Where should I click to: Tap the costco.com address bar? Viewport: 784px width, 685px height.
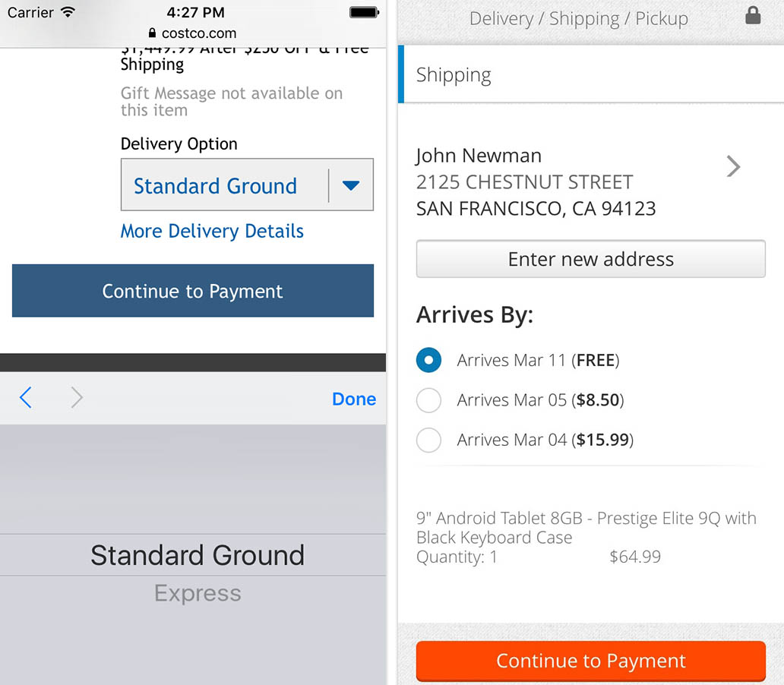tap(193, 33)
